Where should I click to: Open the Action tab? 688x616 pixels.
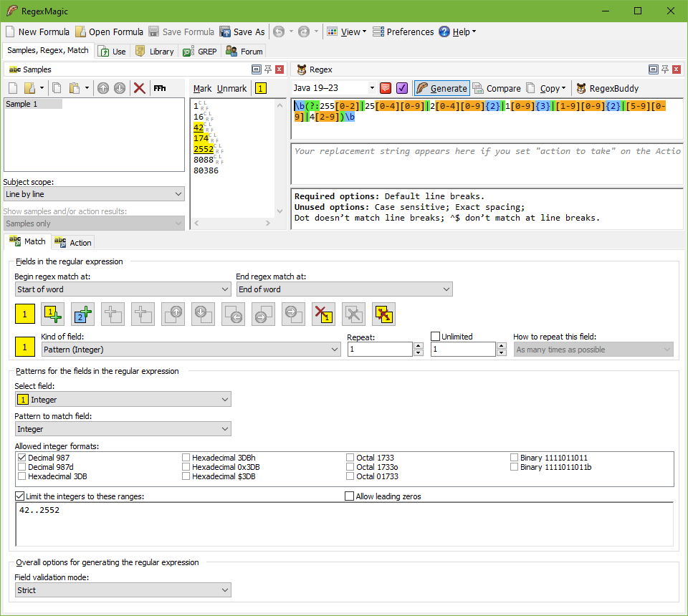[x=73, y=243]
